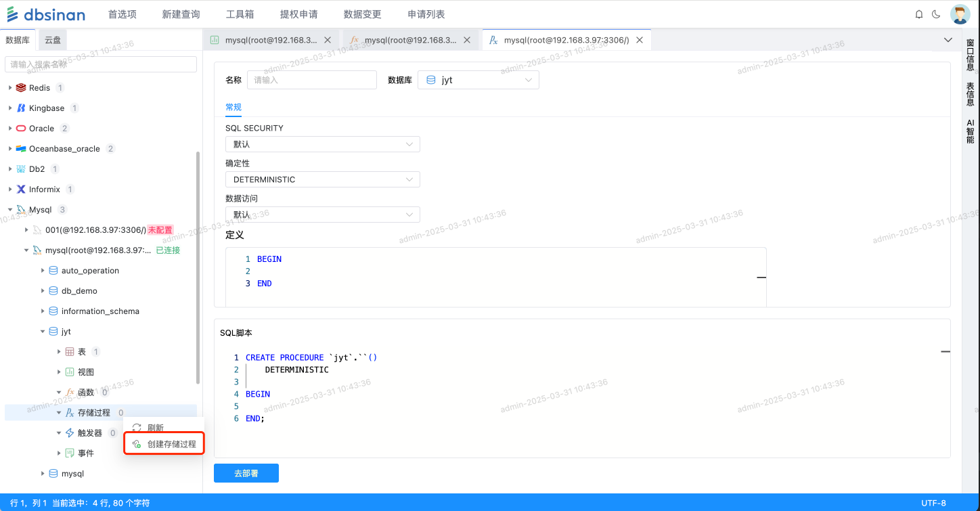Click the Kingbase database icon
This screenshot has width=980, height=511.
[21, 108]
